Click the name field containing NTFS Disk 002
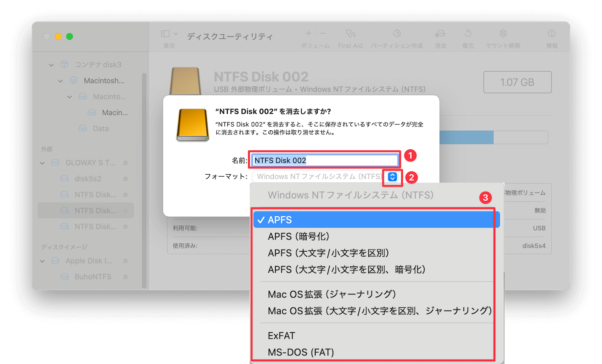The image size is (602, 364). click(325, 160)
